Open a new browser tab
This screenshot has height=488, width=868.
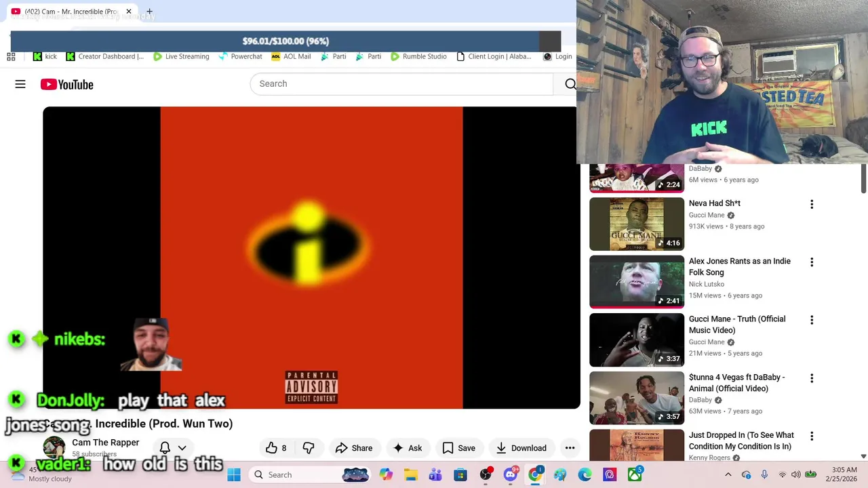coord(149,12)
